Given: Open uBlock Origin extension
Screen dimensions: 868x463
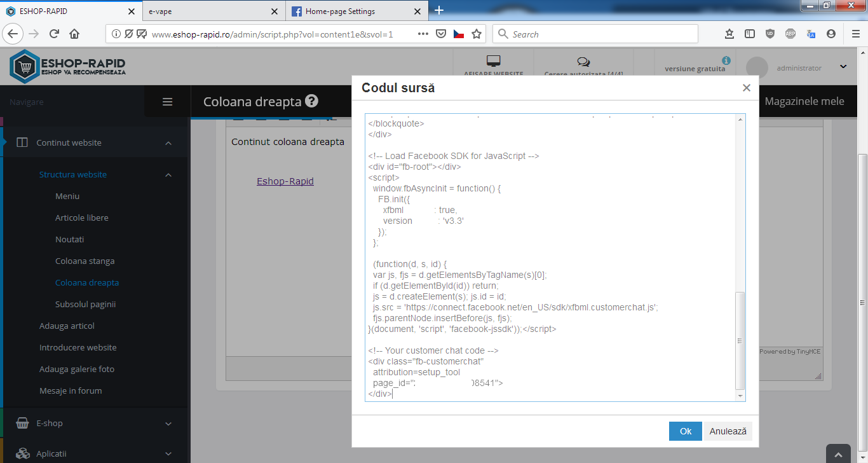Looking at the screenshot, I should click(770, 34).
